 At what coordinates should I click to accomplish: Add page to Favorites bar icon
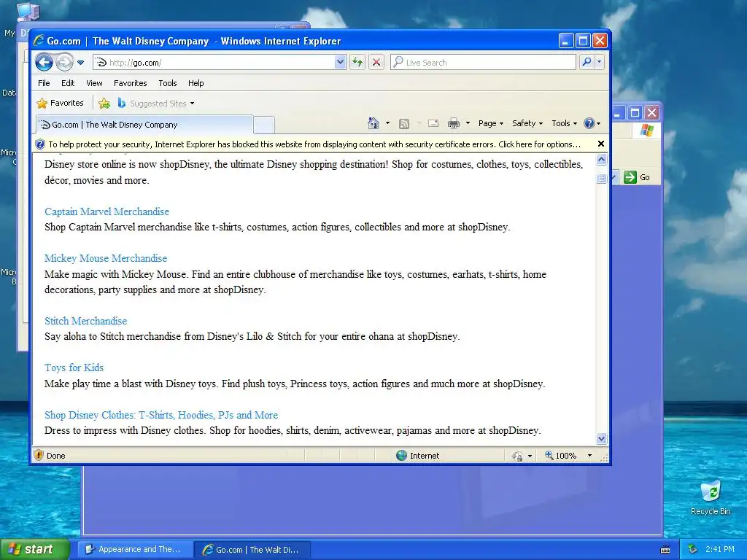click(104, 103)
